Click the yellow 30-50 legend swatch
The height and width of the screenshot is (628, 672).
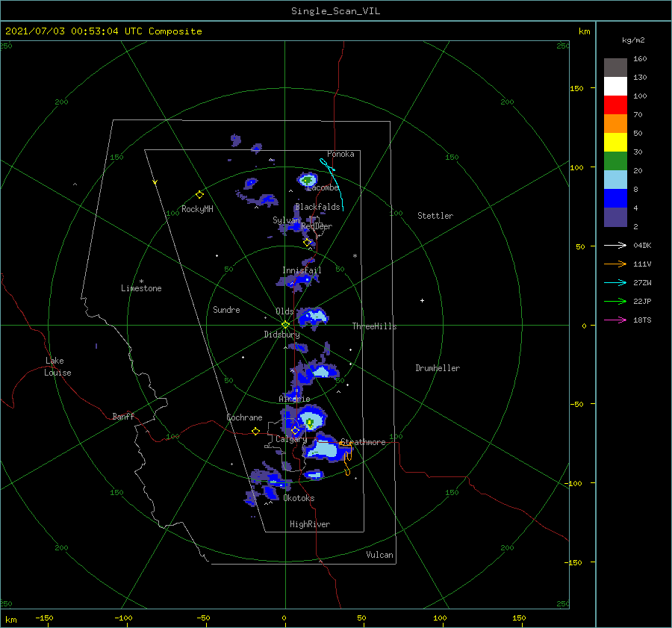pyautogui.click(x=615, y=143)
